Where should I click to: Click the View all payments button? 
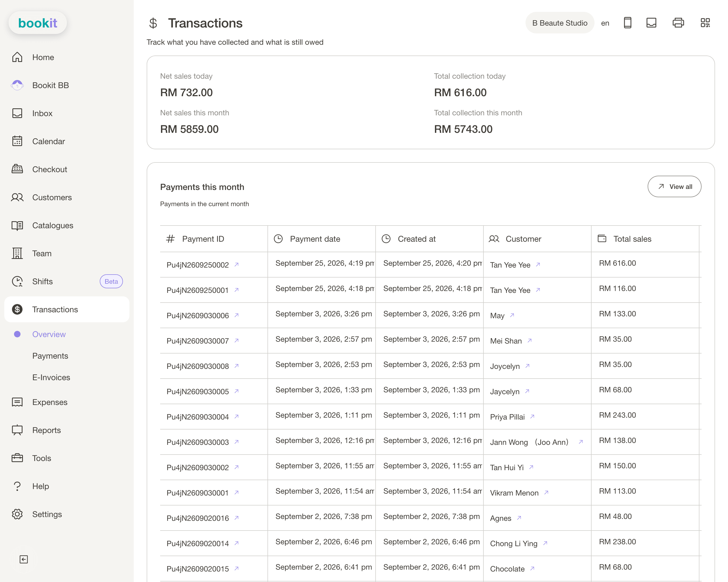[674, 186]
